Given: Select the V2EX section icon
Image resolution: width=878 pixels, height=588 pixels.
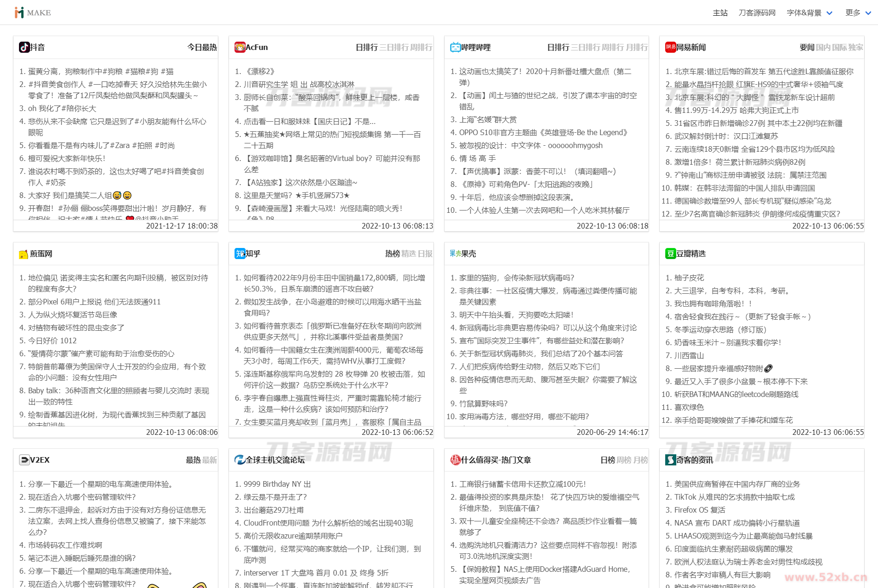Looking at the screenshot, I should pyautogui.click(x=25, y=460).
